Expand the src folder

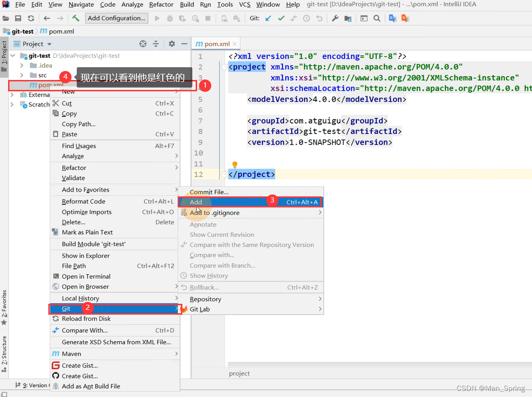click(22, 75)
